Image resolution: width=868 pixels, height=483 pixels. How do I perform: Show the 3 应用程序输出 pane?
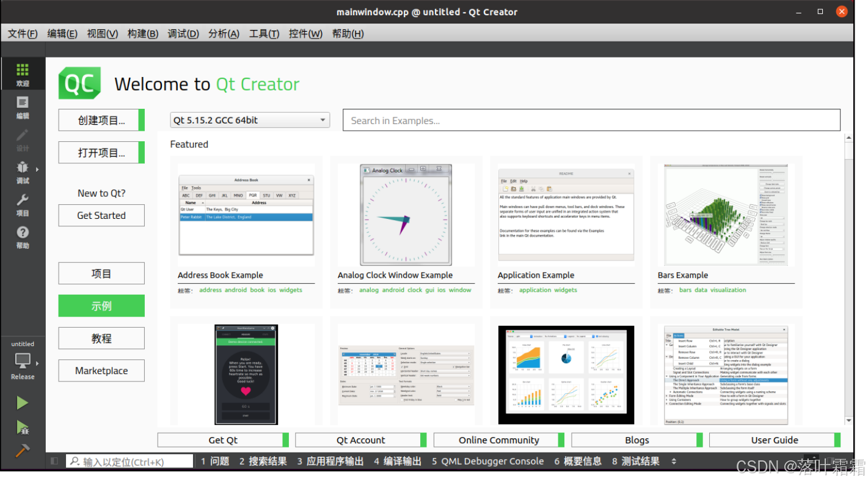(330, 462)
